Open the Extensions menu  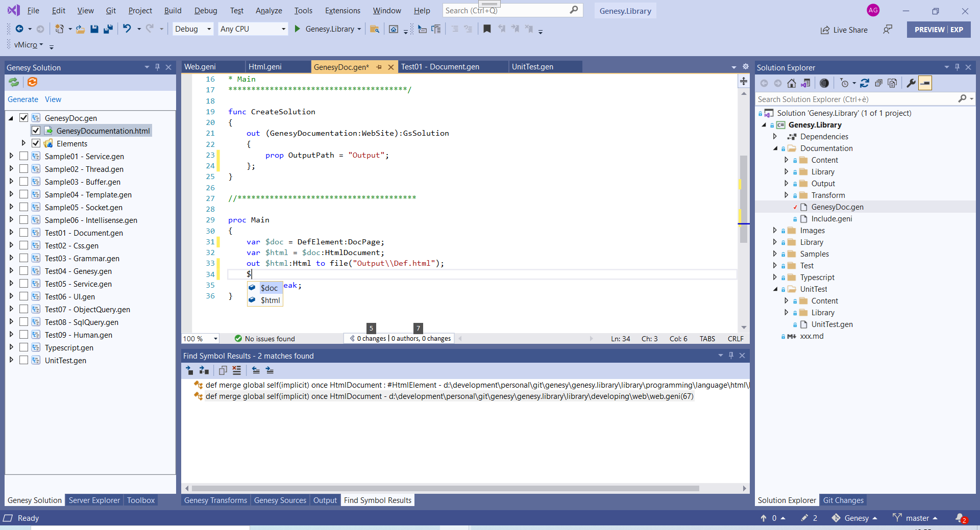[342, 11]
